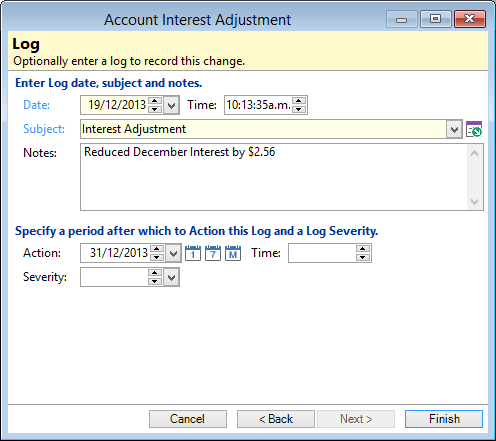Image resolution: width=496 pixels, height=441 pixels.
Task: Increase the log Time 10:13:35a.m. spinner
Action: coord(299,101)
